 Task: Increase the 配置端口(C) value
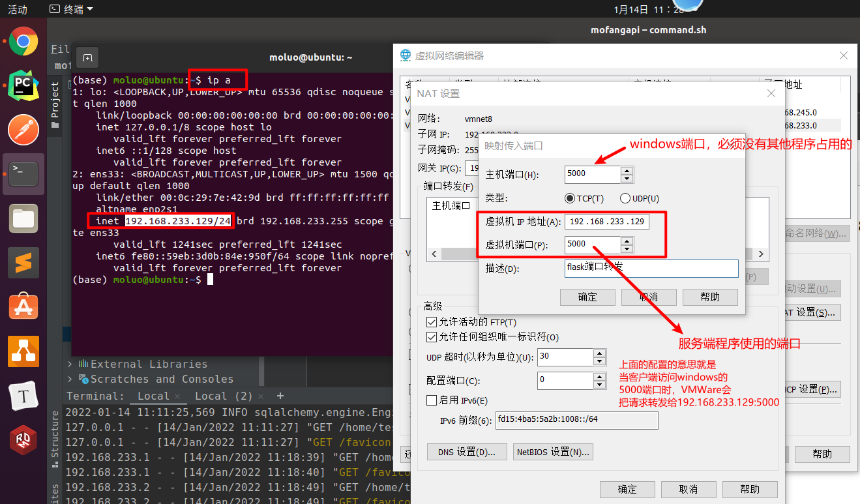point(599,376)
